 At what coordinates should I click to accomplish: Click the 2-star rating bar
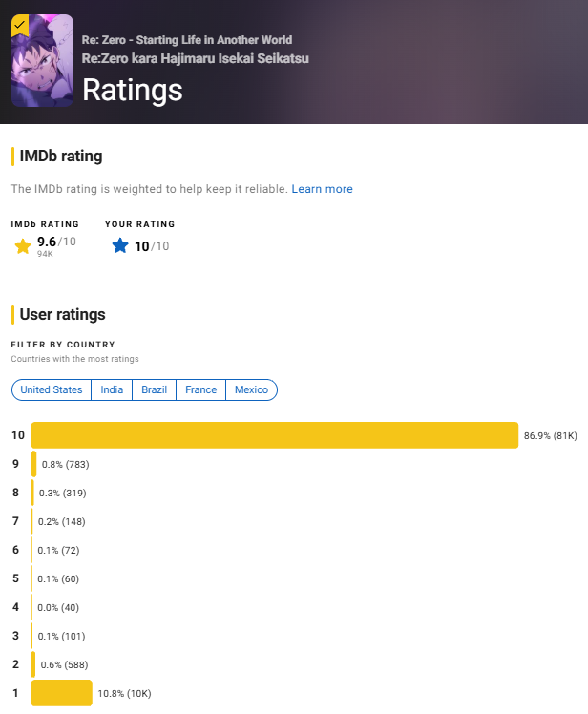[33, 664]
